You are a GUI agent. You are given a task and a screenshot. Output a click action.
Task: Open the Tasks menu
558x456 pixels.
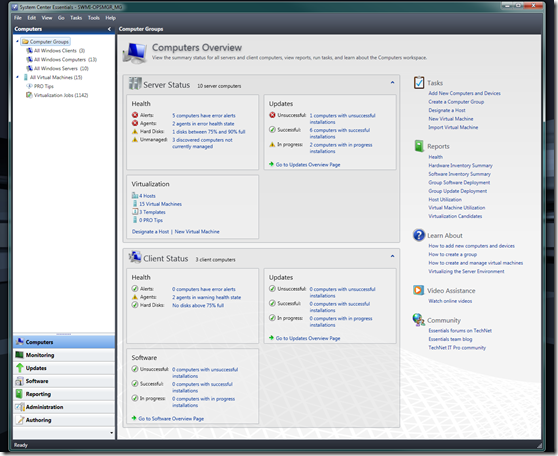76,18
